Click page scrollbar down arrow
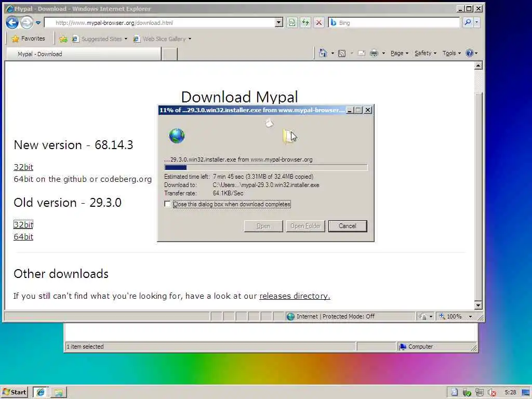Image resolution: width=532 pixels, height=399 pixels. pyautogui.click(x=478, y=305)
